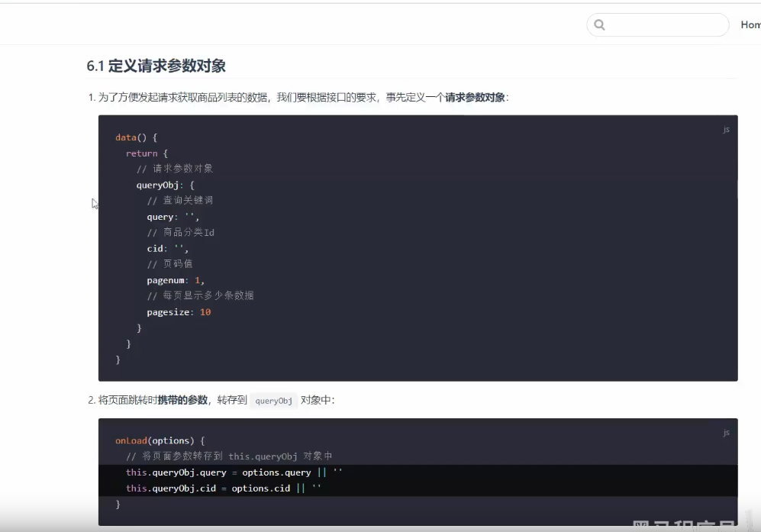This screenshot has height=532, width=761.
Task: Click the code line "cid: '',"
Action: point(167,249)
